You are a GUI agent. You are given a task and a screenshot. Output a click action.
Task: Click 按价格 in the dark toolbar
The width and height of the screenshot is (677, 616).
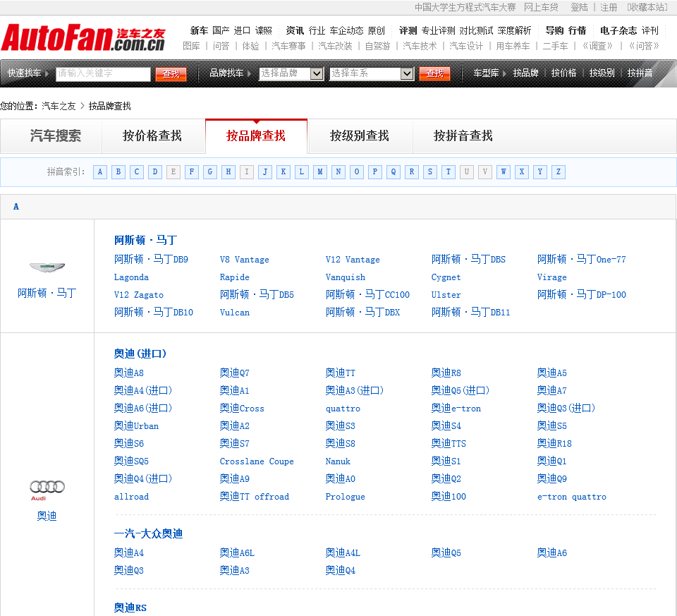564,73
